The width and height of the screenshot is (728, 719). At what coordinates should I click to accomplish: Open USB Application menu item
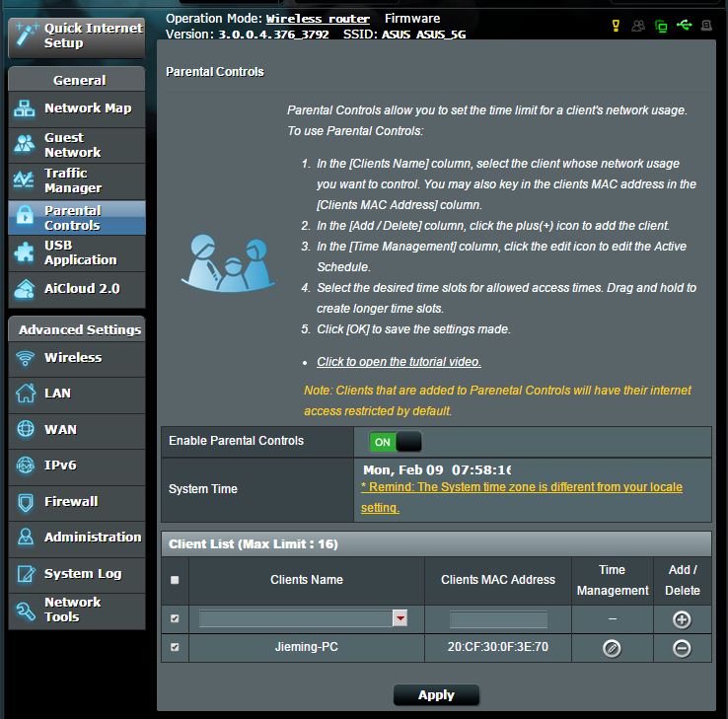click(77, 252)
